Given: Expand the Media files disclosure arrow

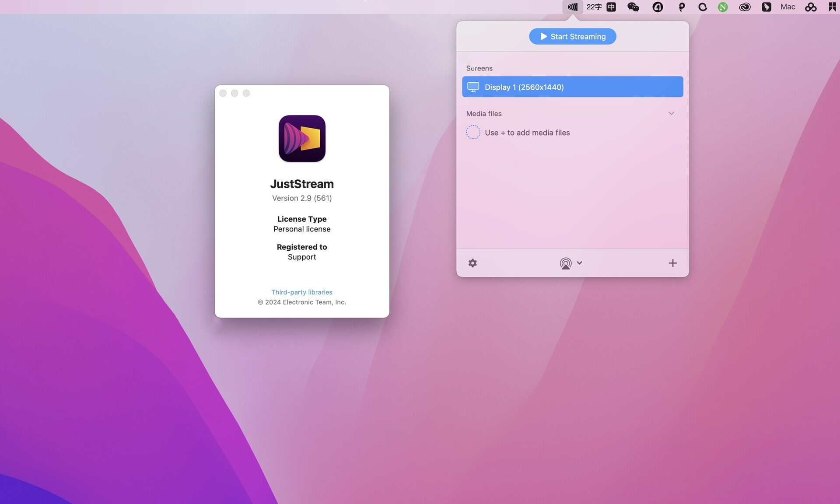Looking at the screenshot, I should (672, 113).
